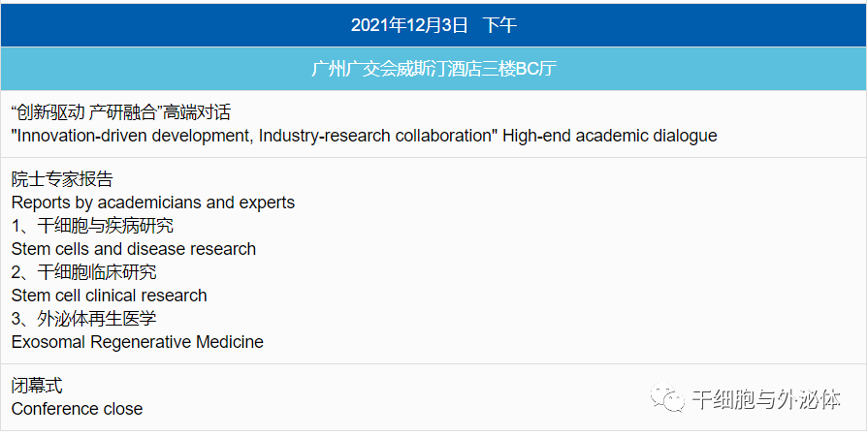
Task: Click the WeChat logo watermark icon
Action: pyautogui.click(x=667, y=398)
